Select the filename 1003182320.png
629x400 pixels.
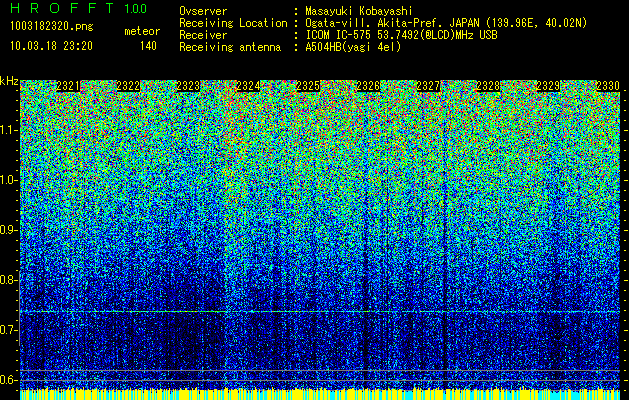tap(52, 26)
